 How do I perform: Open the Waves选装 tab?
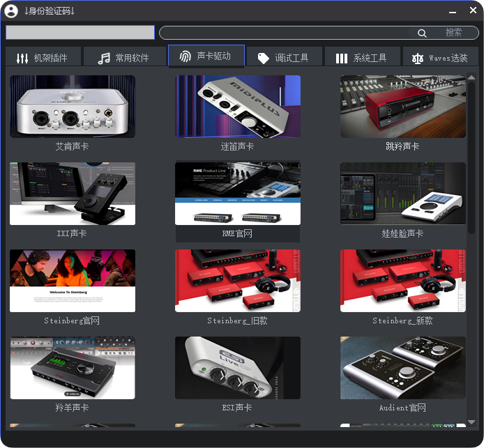point(441,56)
